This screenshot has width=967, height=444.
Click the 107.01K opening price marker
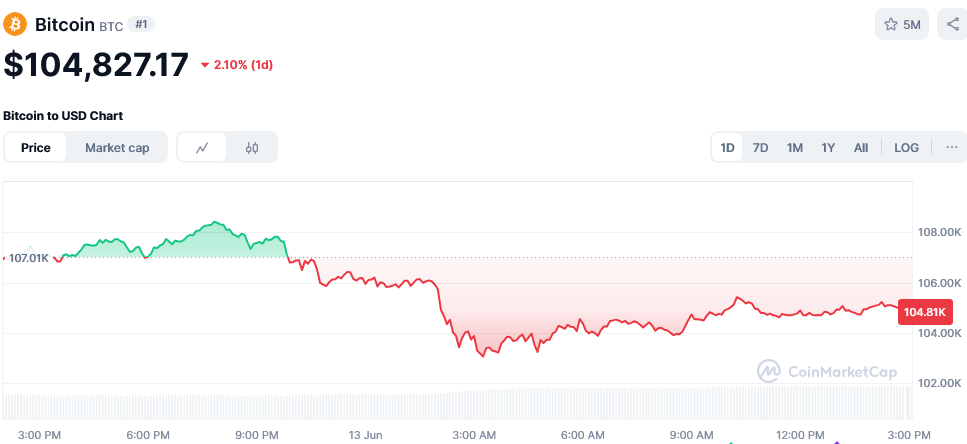click(28, 258)
